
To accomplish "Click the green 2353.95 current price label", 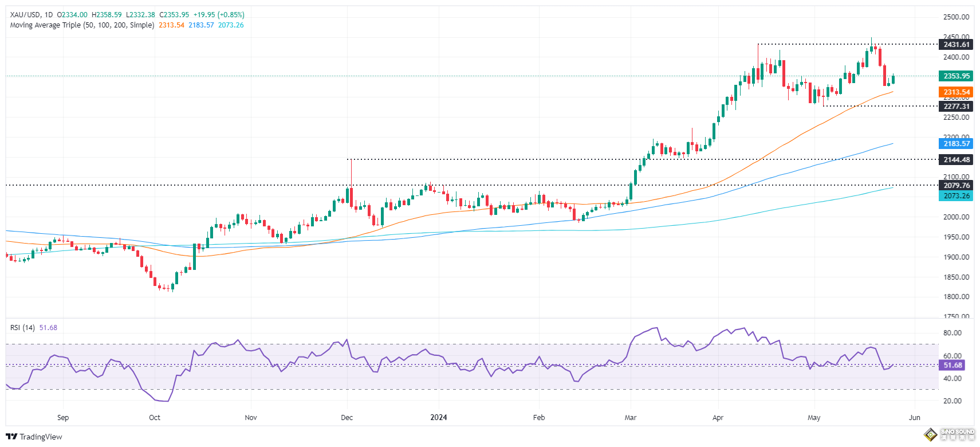I will click(x=956, y=76).
